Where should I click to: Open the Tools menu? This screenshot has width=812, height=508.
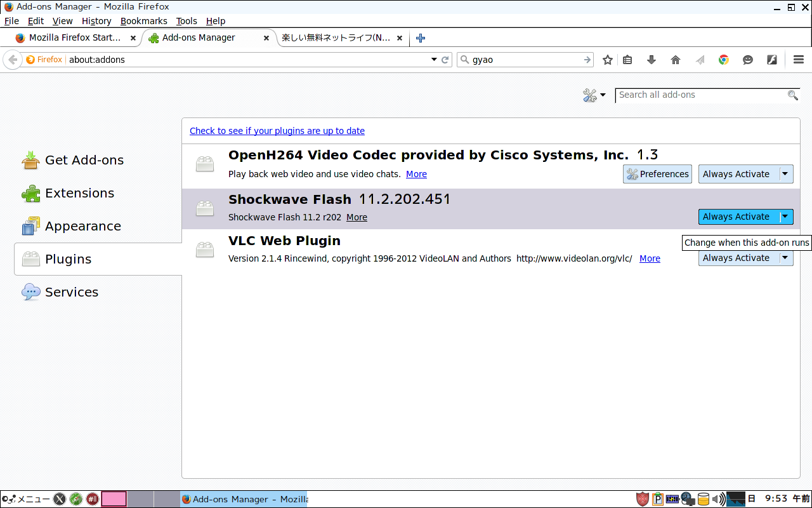coord(187,21)
